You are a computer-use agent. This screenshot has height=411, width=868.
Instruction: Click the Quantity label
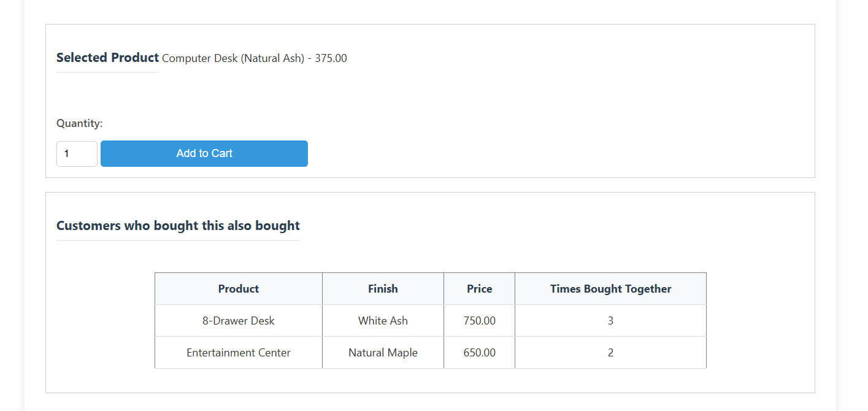coord(80,123)
